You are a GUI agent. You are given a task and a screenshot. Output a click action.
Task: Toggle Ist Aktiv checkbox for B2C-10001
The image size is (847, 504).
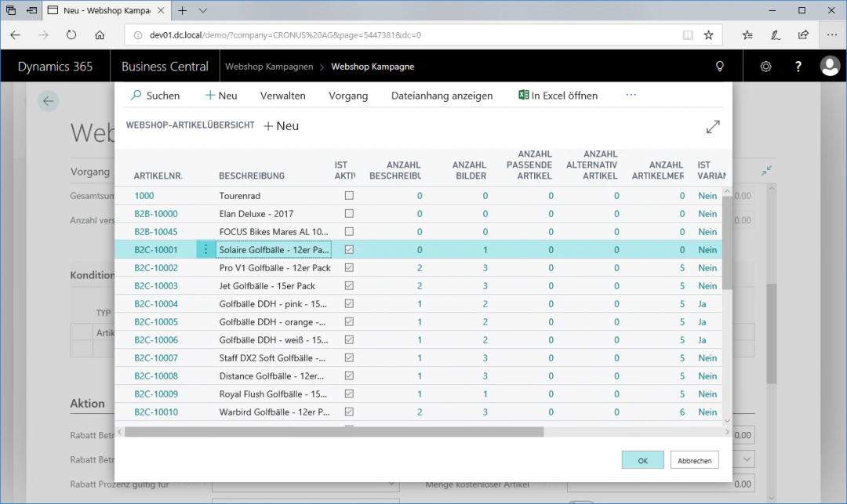349,249
